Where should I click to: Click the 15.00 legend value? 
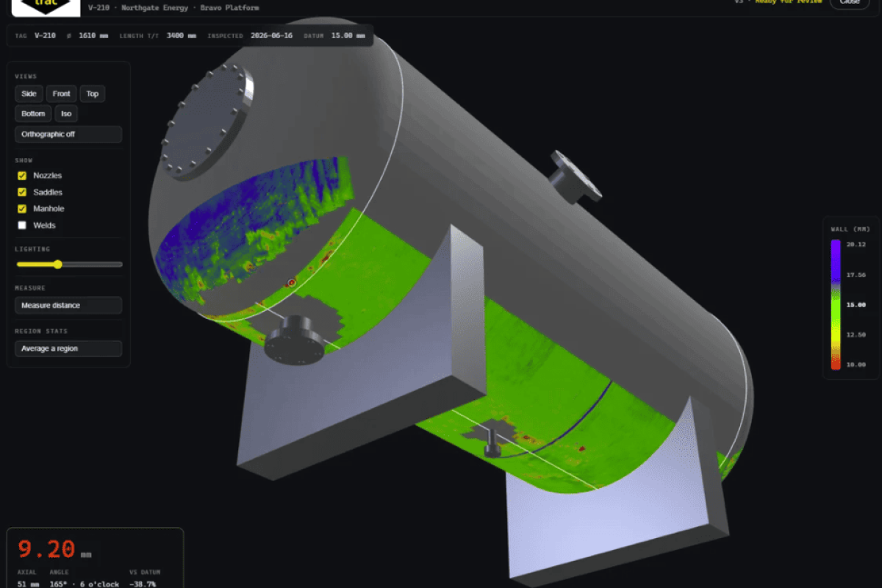point(856,304)
